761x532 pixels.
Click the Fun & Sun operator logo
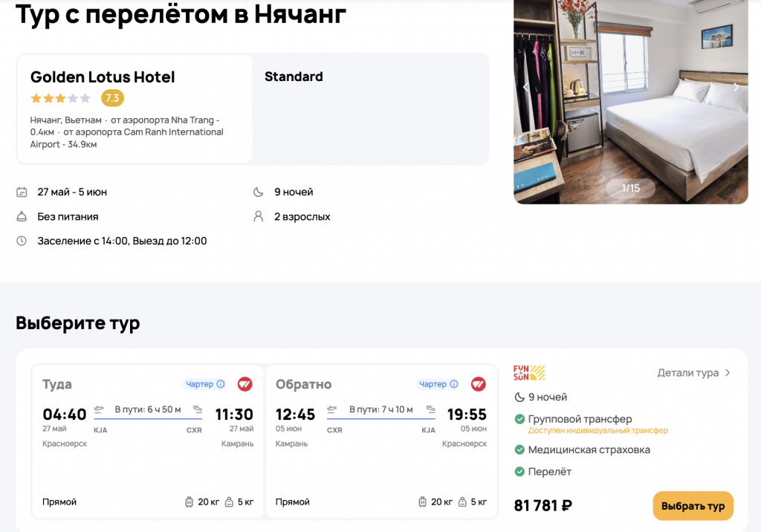(x=529, y=373)
